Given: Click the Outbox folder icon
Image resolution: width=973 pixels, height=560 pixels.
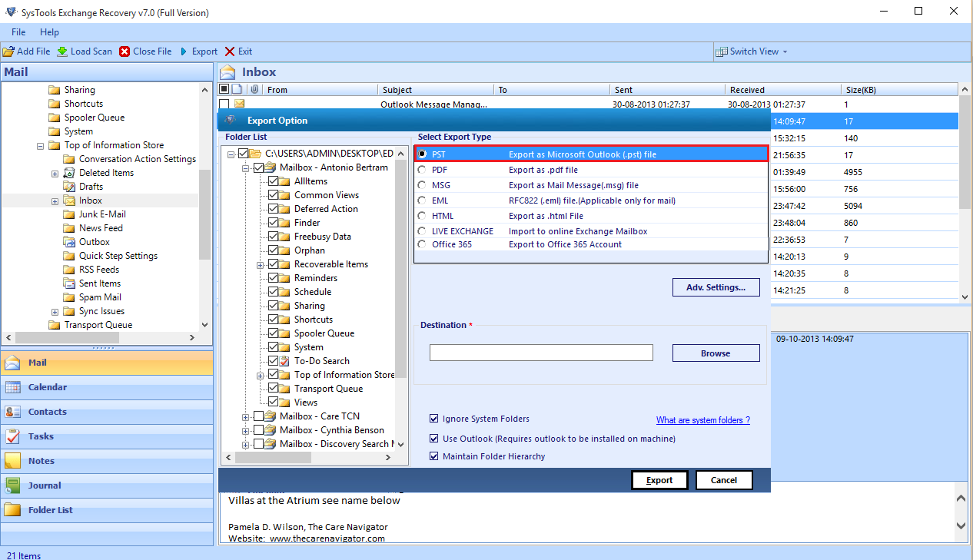Looking at the screenshot, I should pos(70,242).
